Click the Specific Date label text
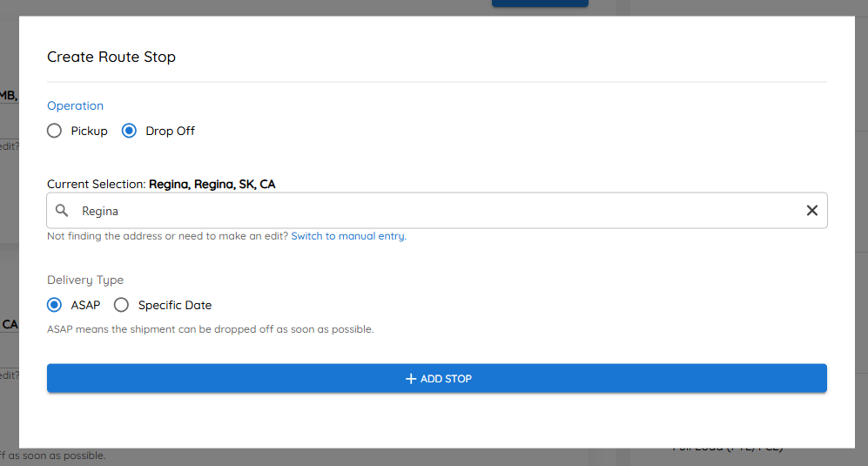Viewport: 868px width, 466px height. 175,306
